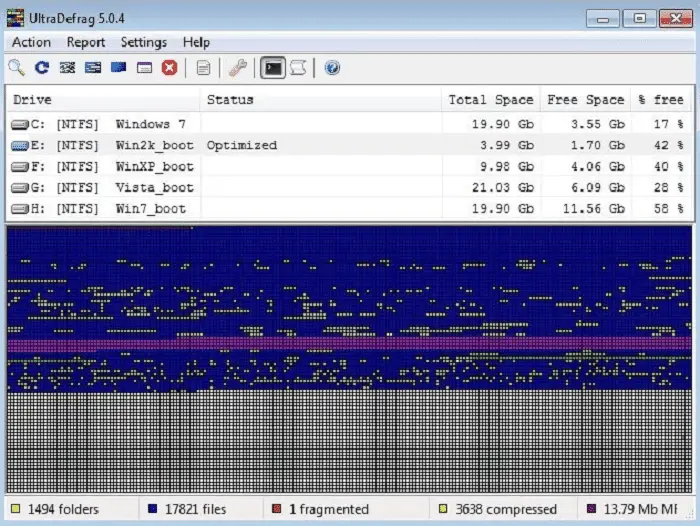
Task: Click '3638 compressed' status bar entry
Action: [506, 509]
